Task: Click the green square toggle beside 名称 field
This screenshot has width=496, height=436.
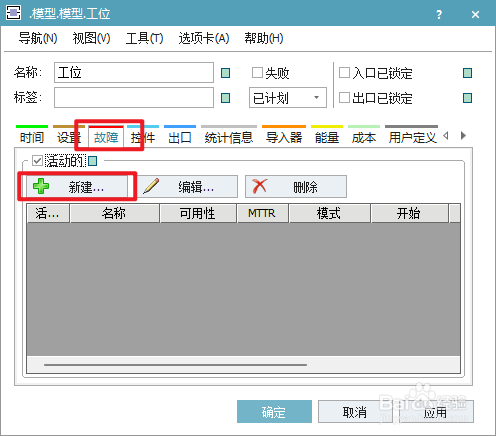Action: (x=226, y=73)
